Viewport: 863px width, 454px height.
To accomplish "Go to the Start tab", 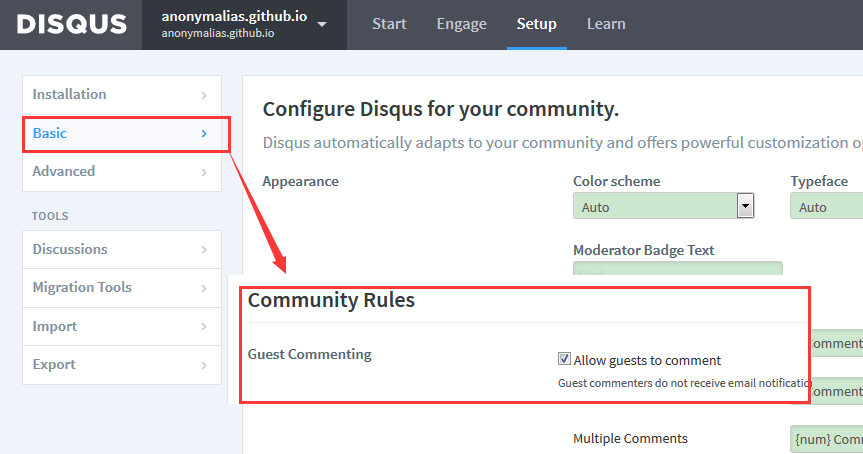I will tap(389, 24).
